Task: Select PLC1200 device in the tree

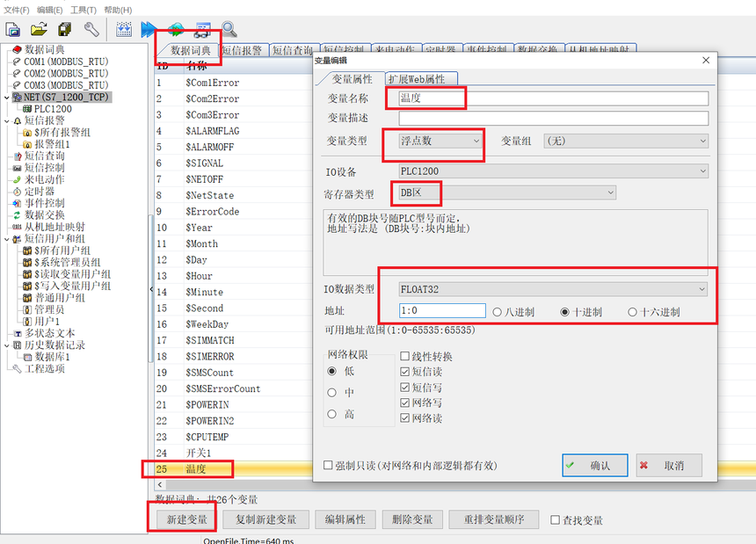Action: tap(53, 109)
